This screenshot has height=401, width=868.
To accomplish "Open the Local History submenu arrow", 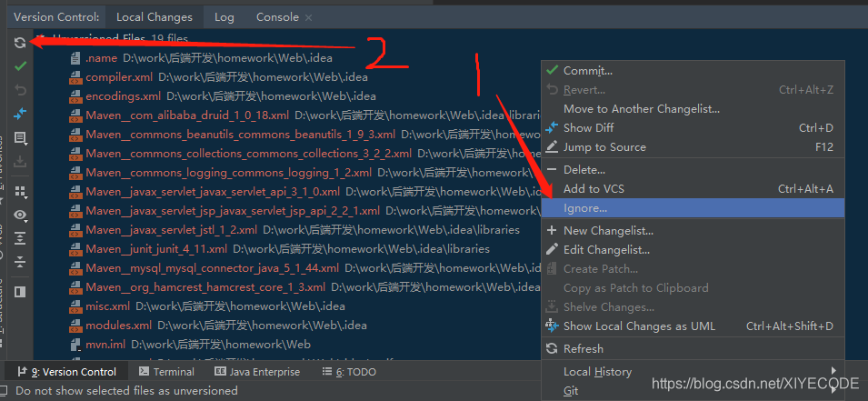I will [x=833, y=370].
